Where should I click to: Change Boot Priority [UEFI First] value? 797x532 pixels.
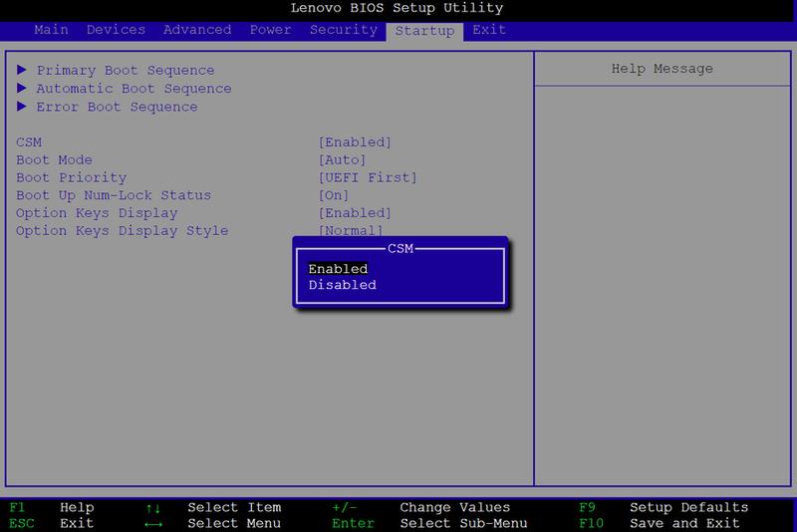pyautogui.click(x=368, y=177)
